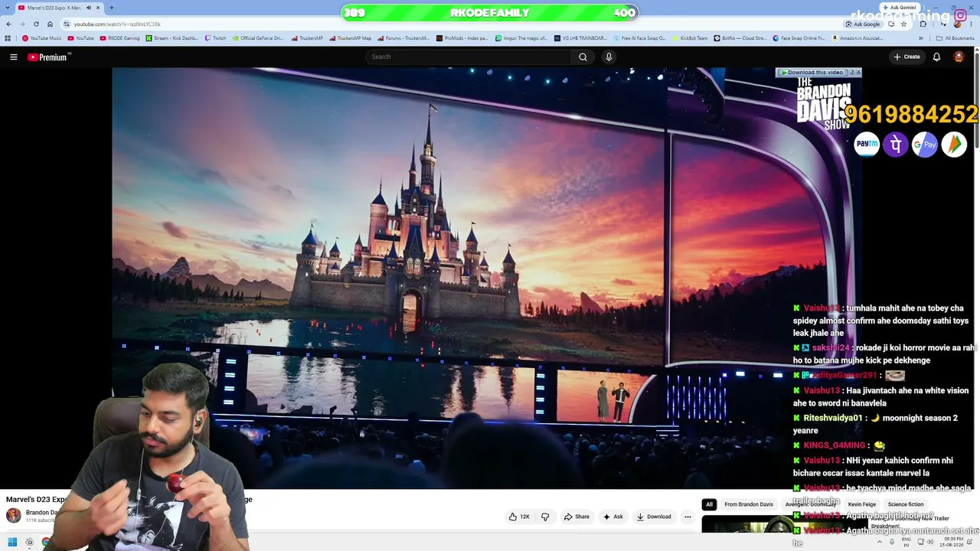Click the Ask button under video
The image size is (980, 551).
coord(612,517)
